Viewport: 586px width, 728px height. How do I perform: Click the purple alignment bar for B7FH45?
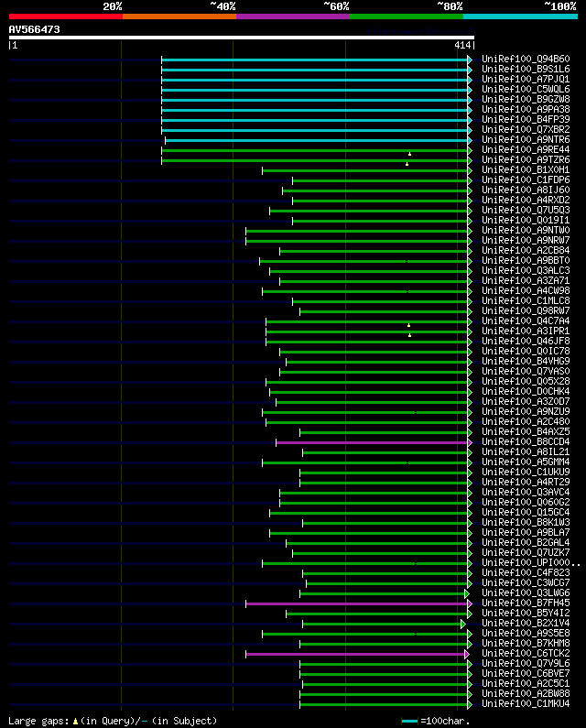(x=356, y=603)
